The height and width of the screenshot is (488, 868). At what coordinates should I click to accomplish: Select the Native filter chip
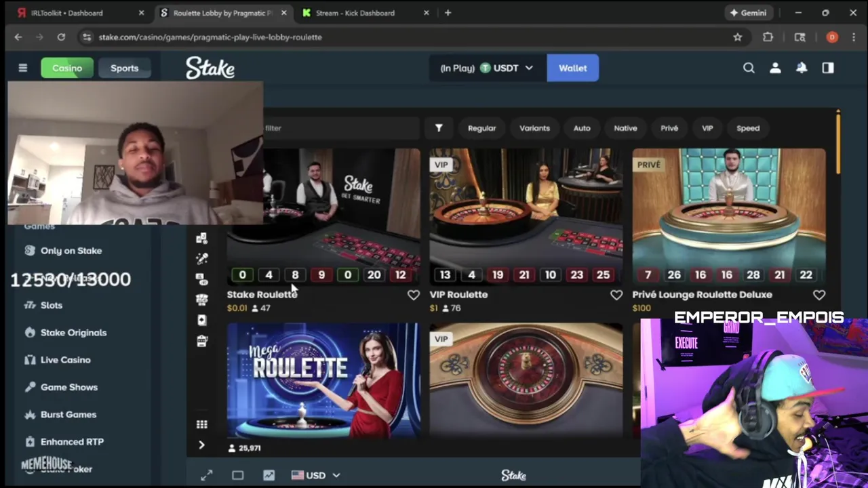click(x=625, y=127)
